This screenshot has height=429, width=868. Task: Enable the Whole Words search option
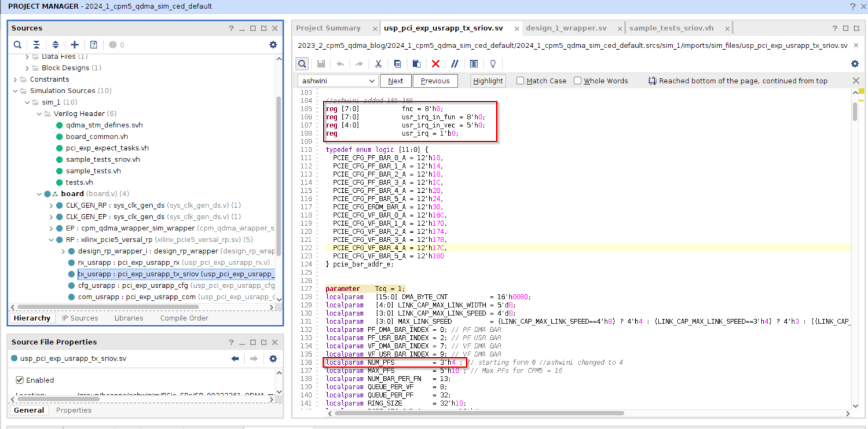coord(577,80)
